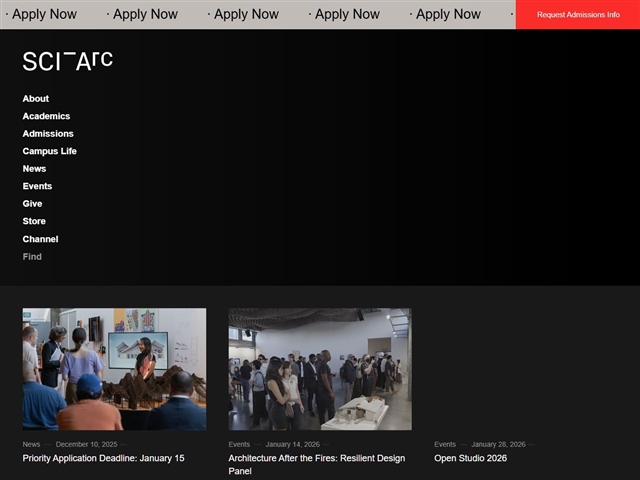Open the gallery crowd photo thumbnail
Screen dimensions: 640x480
pyautogui.click(x=319, y=369)
